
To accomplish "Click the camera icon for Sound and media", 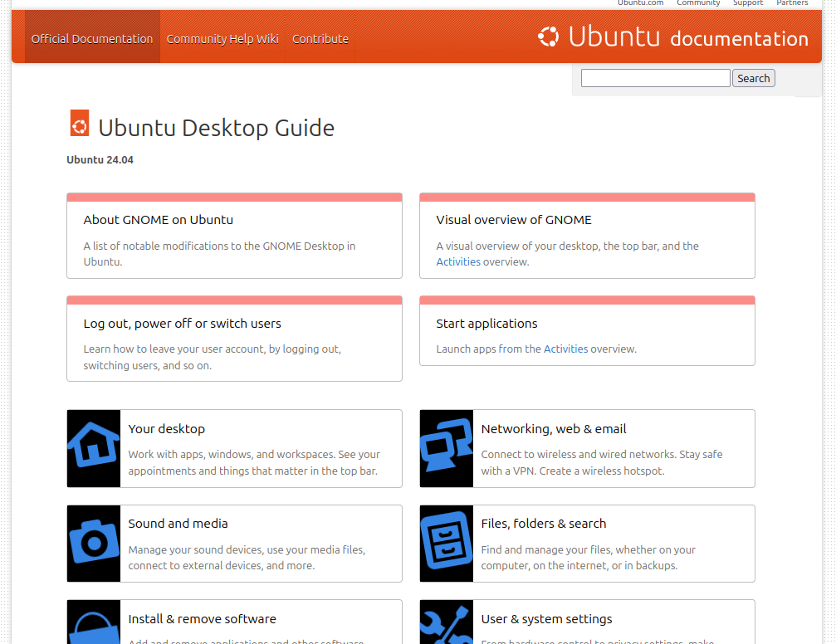I will click(93, 543).
